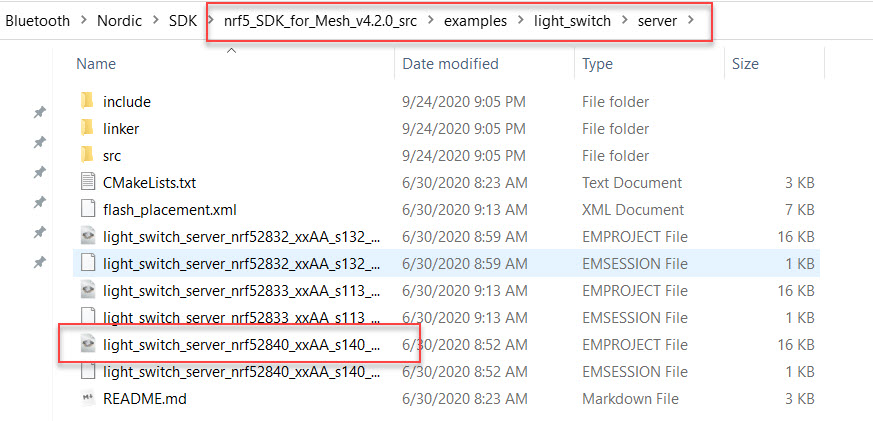This screenshot has width=873, height=421.
Task: Select the highlighted nrf52832 EMSESSION file row
Action: point(241,263)
